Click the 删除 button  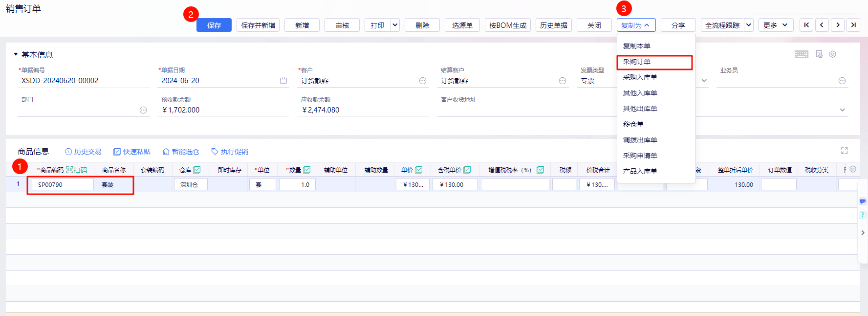(422, 25)
